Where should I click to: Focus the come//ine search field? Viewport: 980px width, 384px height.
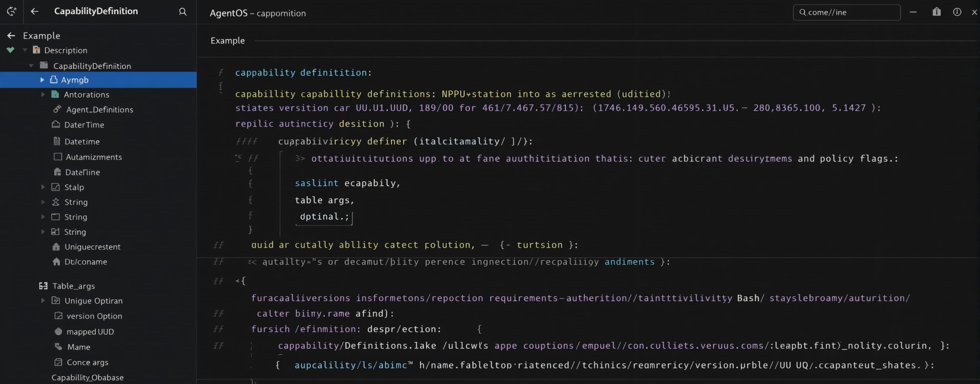click(x=846, y=12)
